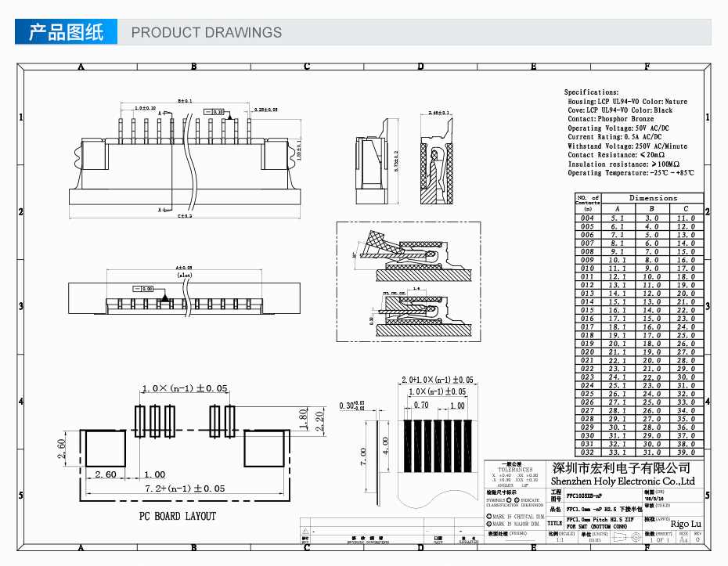Click the NO. of Contacts column header
The width and height of the screenshot is (728, 566).
pos(587,203)
